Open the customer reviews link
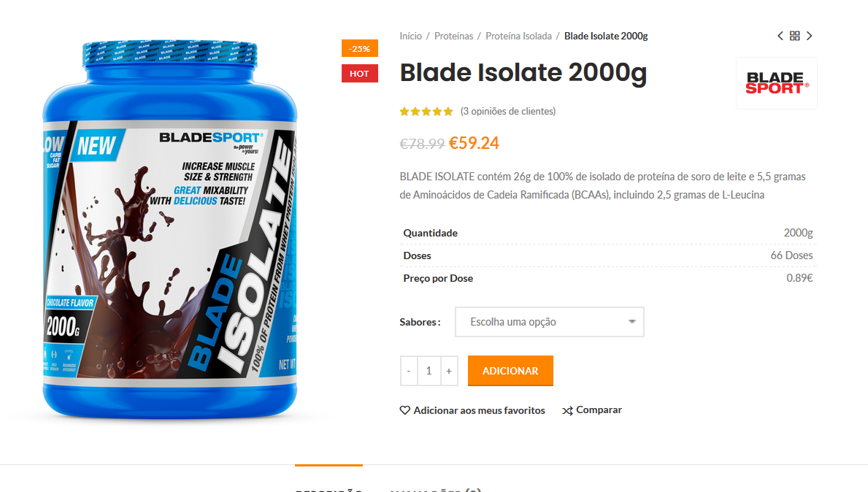The image size is (868, 492). point(508,111)
